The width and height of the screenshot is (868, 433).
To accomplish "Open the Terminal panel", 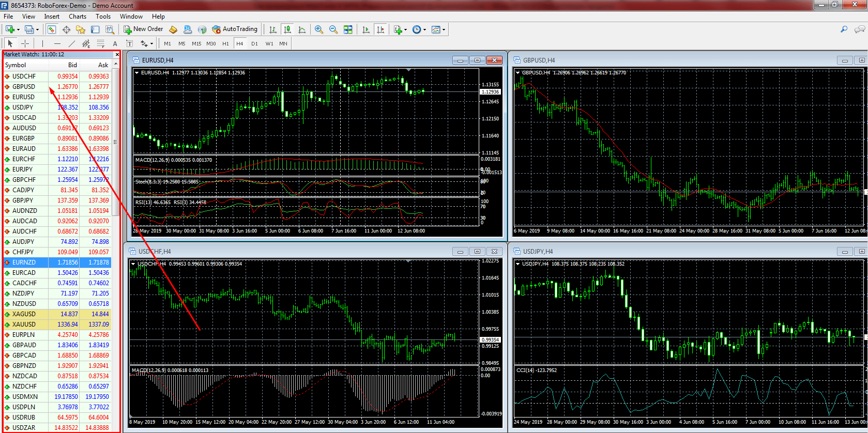I will coord(95,29).
